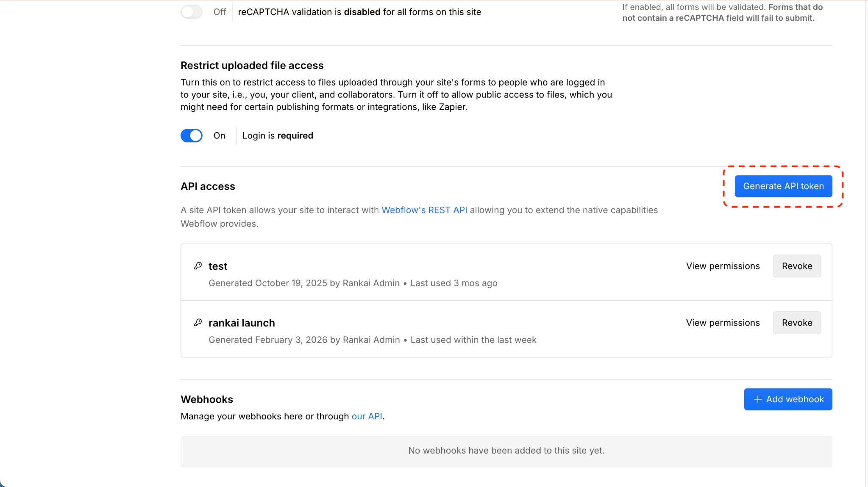This screenshot has width=868, height=487.
Task: Click the plus icon on Add webhook button
Action: click(x=758, y=399)
